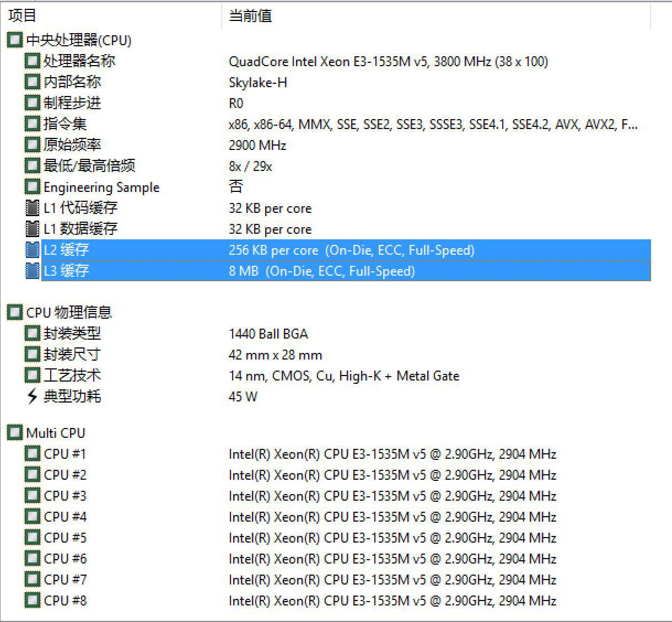672x622 pixels.
Task: Click the R0 stepping value
Action: pyautogui.click(x=236, y=103)
